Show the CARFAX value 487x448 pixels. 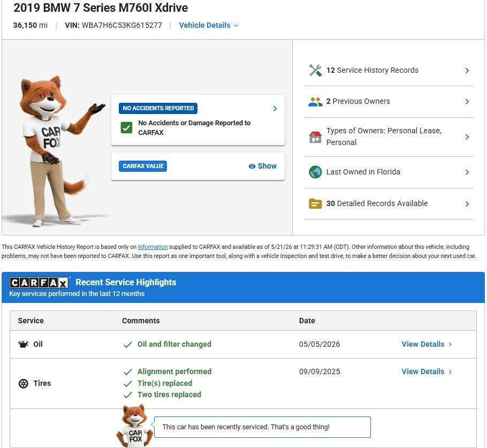[263, 166]
